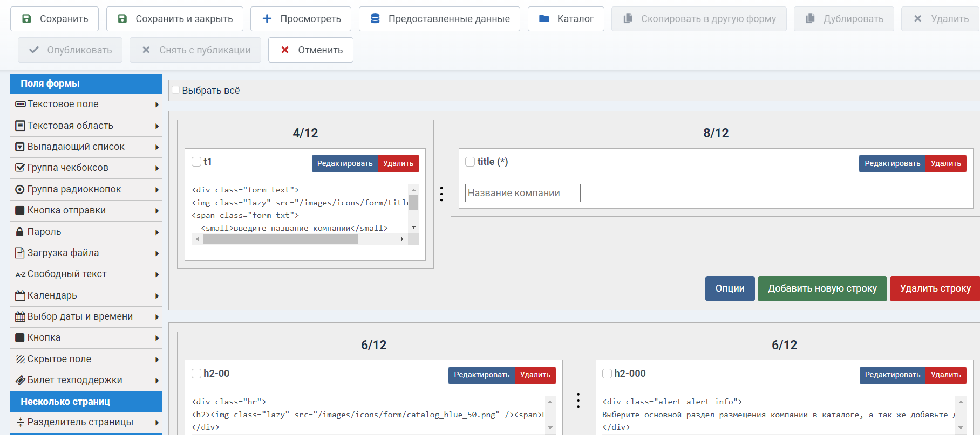Check the t1 field checkbox

click(x=196, y=162)
